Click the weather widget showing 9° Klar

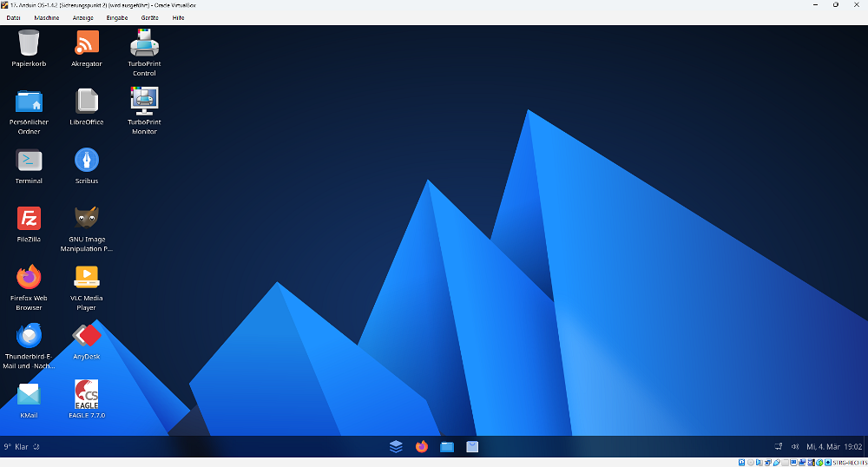click(x=17, y=447)
